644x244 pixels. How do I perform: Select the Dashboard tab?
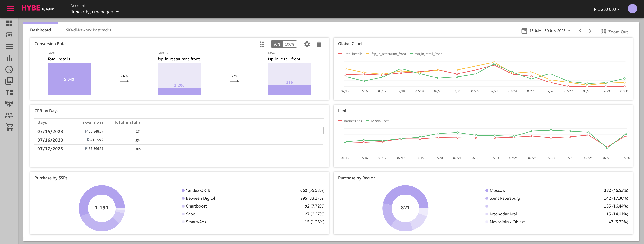tap(40, 30)
